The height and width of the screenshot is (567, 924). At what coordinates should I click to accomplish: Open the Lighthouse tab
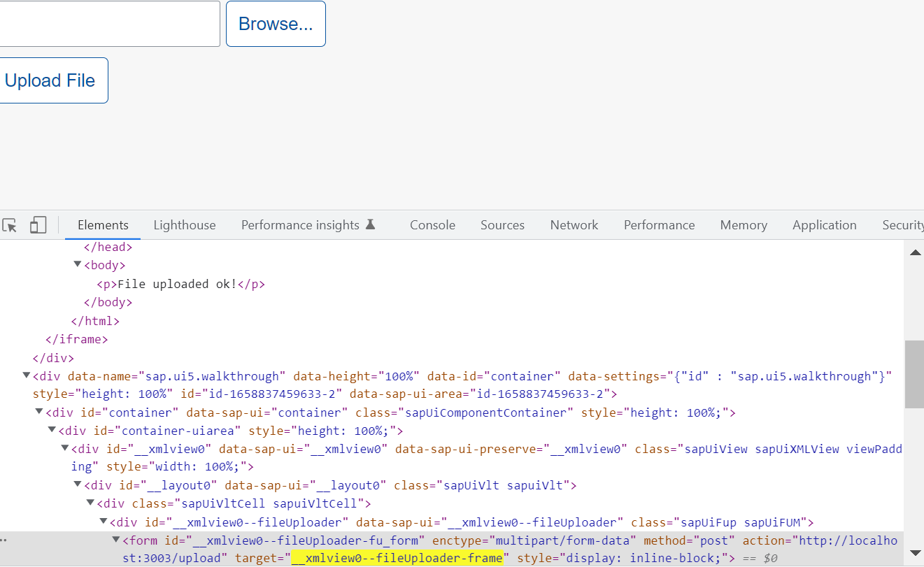(185, 224)
